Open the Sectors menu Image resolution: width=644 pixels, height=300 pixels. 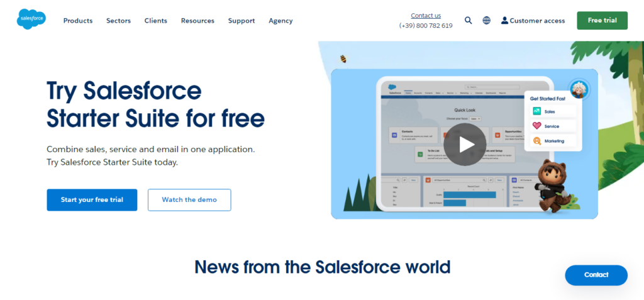point(118,21)
